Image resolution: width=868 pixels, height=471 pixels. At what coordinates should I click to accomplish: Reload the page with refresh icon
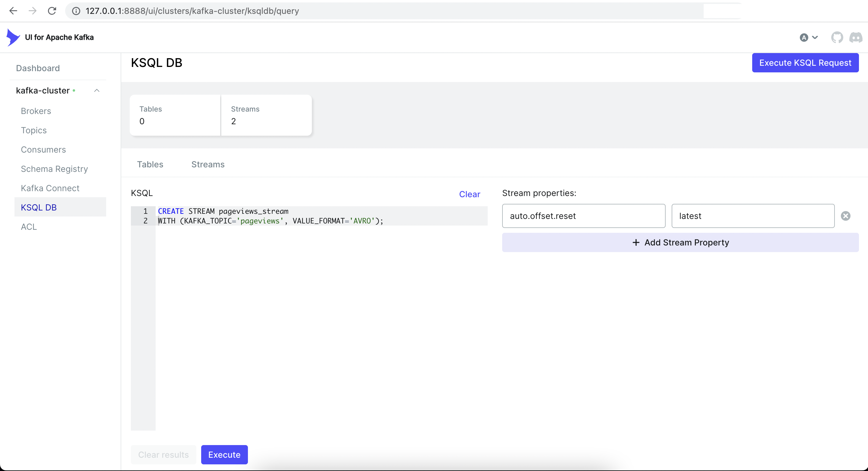pos(52,11)
